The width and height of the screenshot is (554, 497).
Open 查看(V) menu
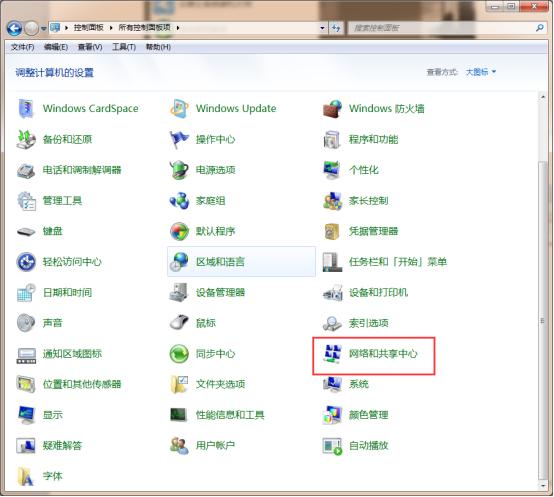tap(90, 47)
